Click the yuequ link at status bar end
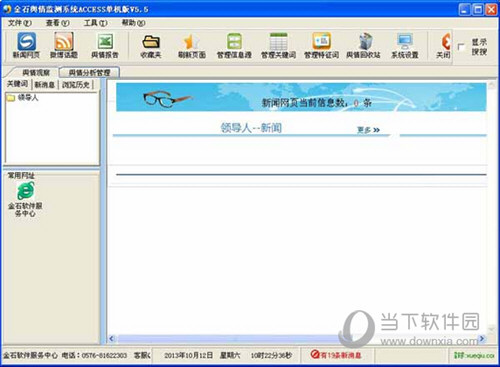This screenshot has width=500, height=367. 474,356
